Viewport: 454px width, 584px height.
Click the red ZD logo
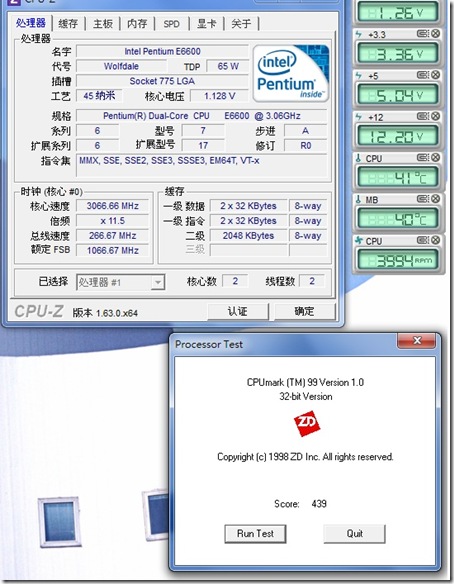click(307, 423)
